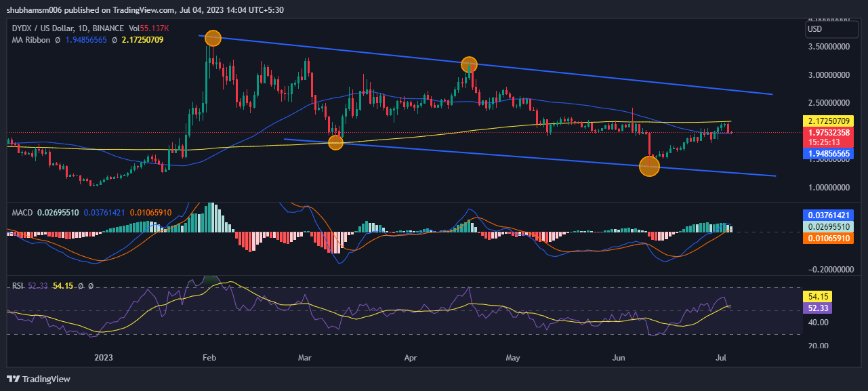Select the MA Ribbon indicator legend

tap(31, 40)
